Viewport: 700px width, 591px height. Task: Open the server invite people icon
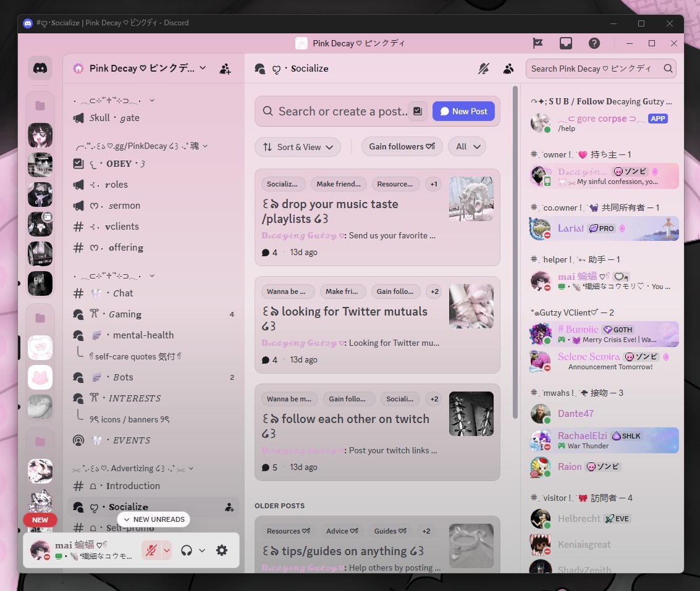(x=225, y=69)
